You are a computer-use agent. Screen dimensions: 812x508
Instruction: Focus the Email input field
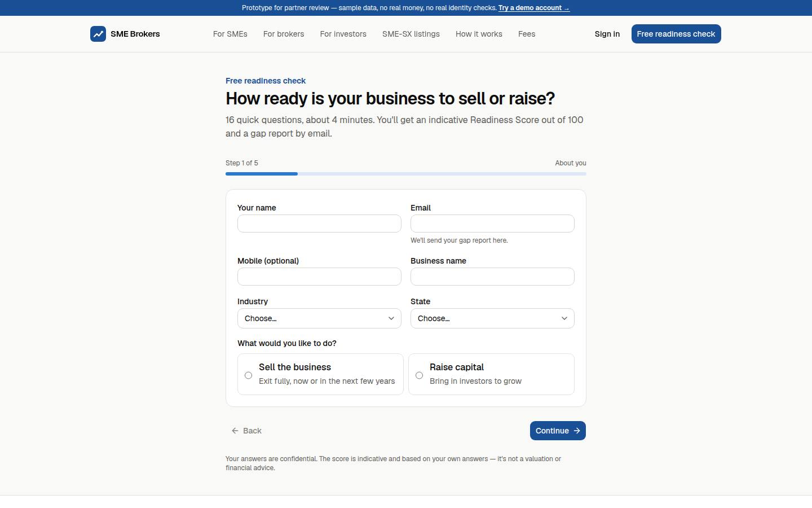[492, 224]
